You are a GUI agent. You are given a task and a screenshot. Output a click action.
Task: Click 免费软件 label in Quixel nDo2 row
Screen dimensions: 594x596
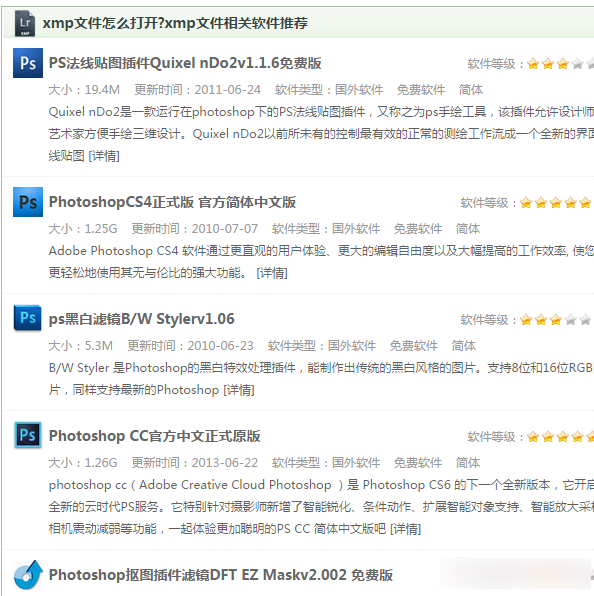click(x=421, y=90)
